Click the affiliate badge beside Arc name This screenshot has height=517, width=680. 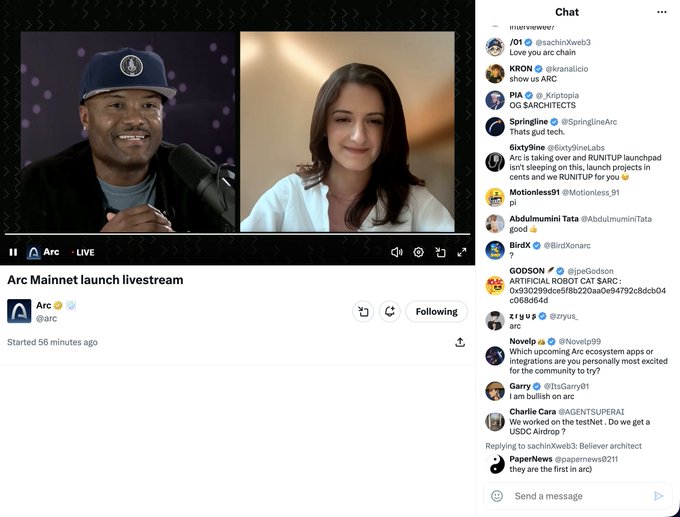[x=71, y=305]
